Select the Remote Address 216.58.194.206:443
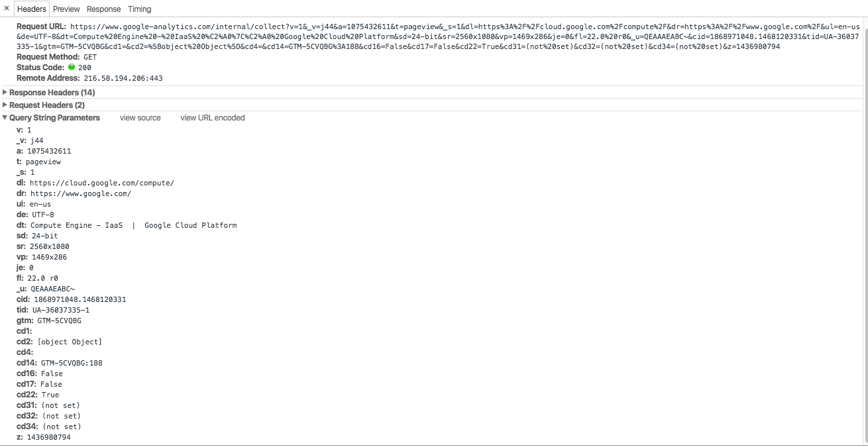The height and width of the screenshot is (447, 868). pos(123,78)
